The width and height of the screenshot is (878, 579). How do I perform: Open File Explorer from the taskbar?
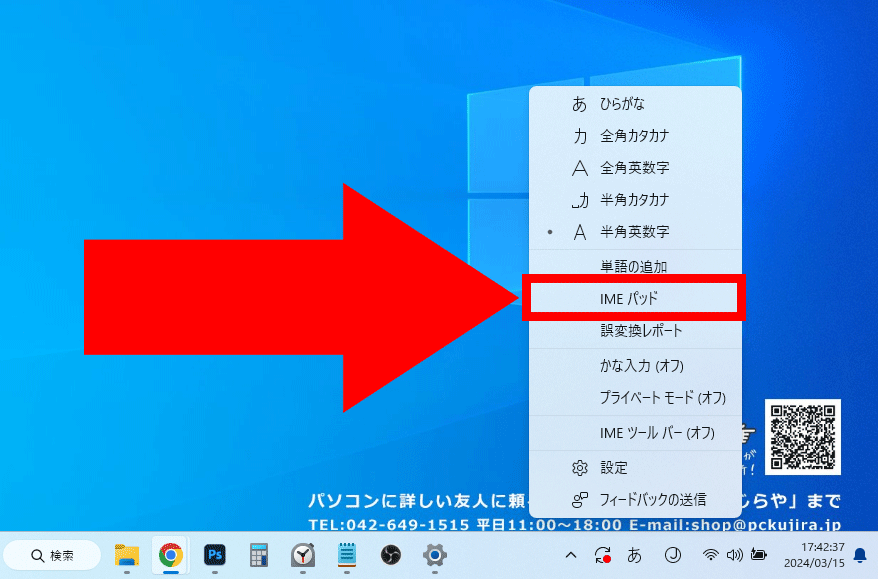point(127,555)
